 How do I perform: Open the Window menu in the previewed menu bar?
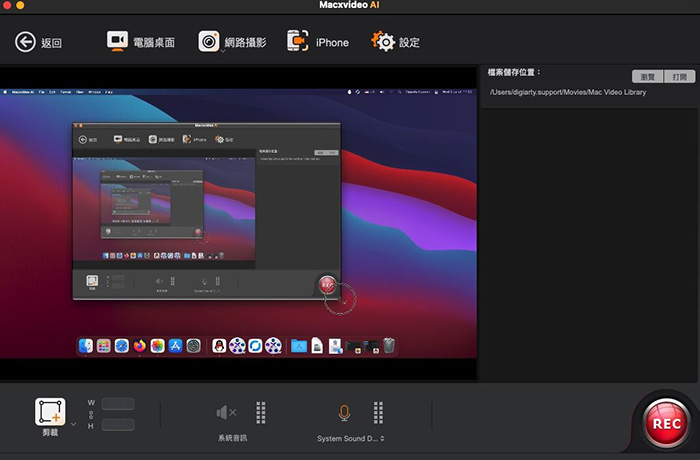coord(94,92)
